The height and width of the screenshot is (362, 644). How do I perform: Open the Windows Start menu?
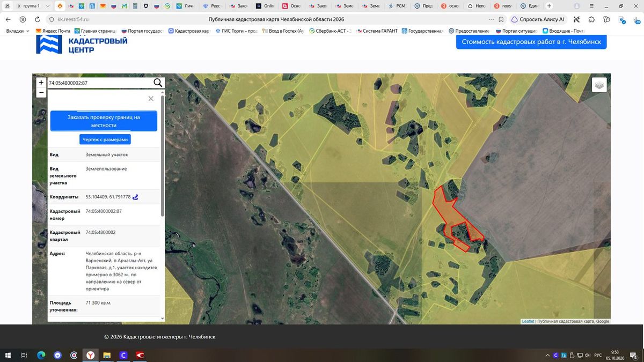coord(8,355)
